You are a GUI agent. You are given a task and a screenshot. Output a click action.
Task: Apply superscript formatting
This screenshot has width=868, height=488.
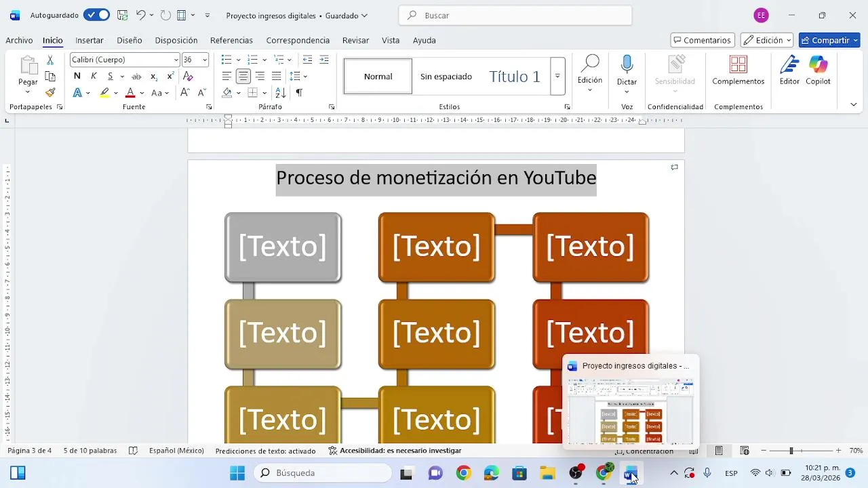pyautogui.click(x=170, y=76)
